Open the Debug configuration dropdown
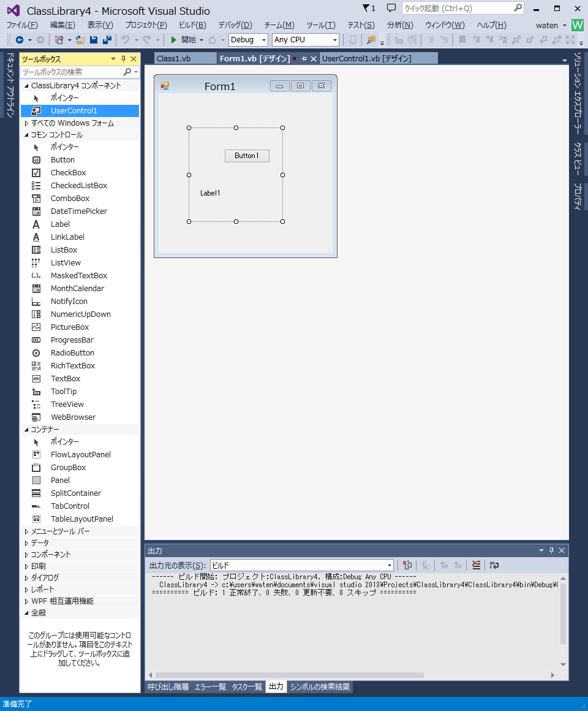588x711 pixels. (248, 40)
